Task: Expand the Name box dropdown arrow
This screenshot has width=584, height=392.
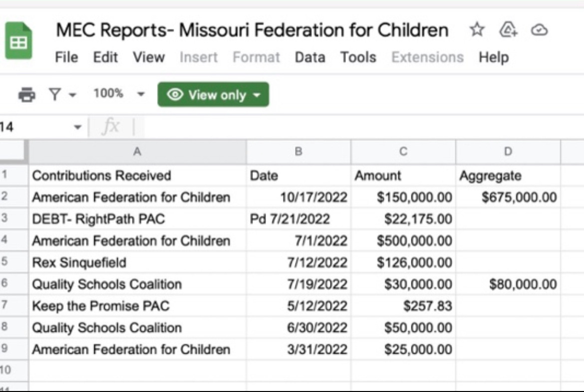Action: [77, 127]
